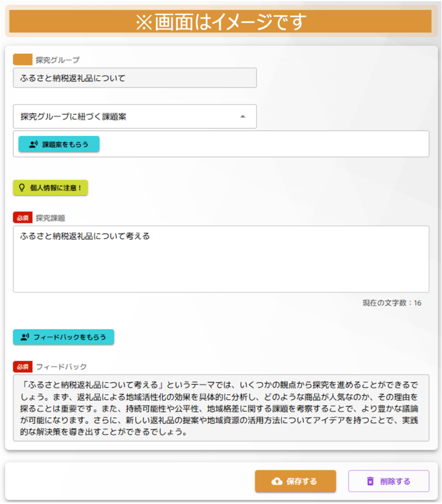Focus the 探究グループ name field

coord(134,78)
